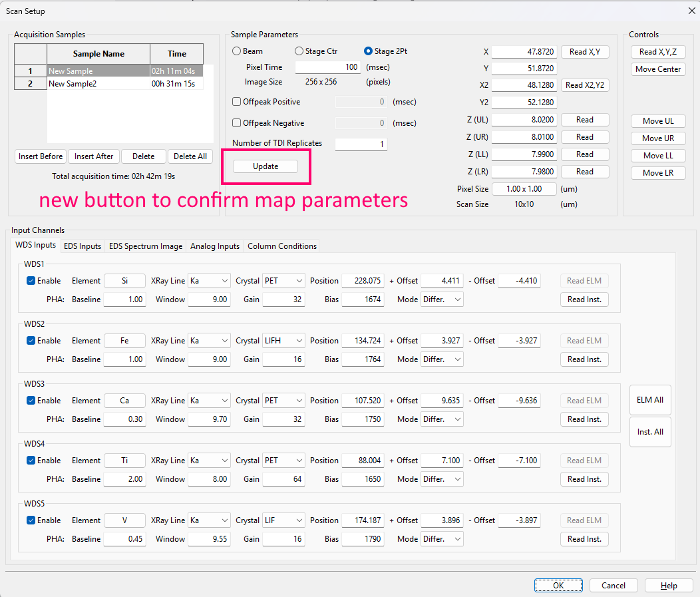The image size is (700, 597).
Task: Click the Update button in Sample Parameters
Action: (x=265, y=166)
